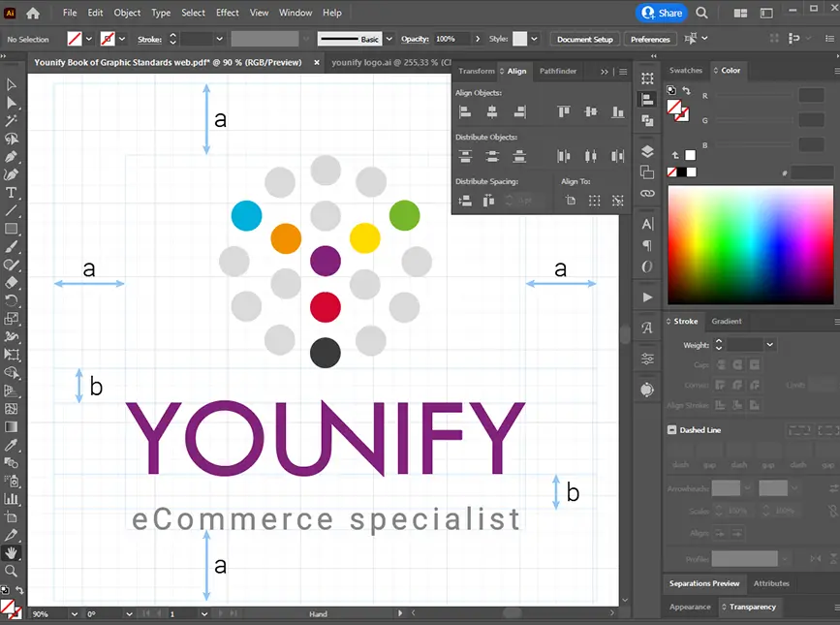Switch to the Gradient tab
This screenshot has width=840, height=625.
pos(727,322)
